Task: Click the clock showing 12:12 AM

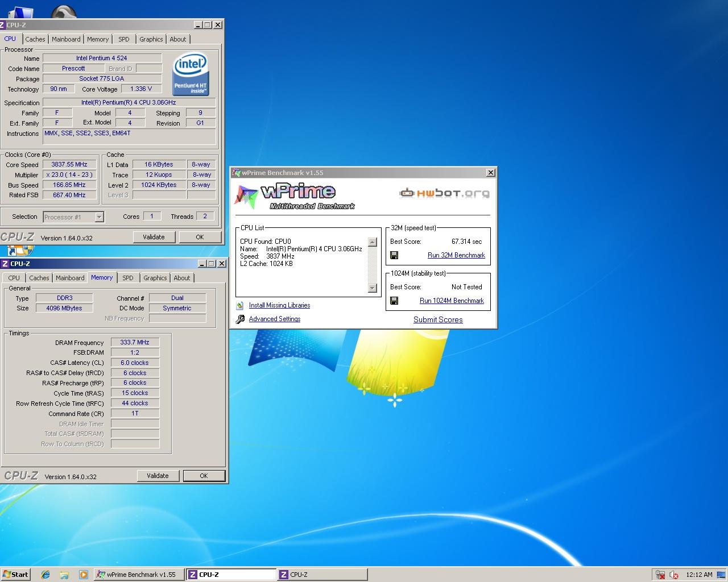Action: (x=699, y=575)
